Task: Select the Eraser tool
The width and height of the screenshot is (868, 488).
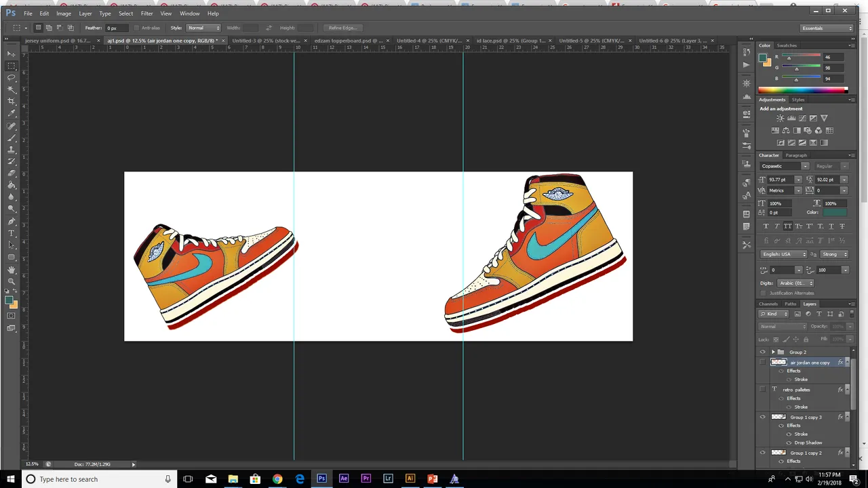Action: coord(12,174)
